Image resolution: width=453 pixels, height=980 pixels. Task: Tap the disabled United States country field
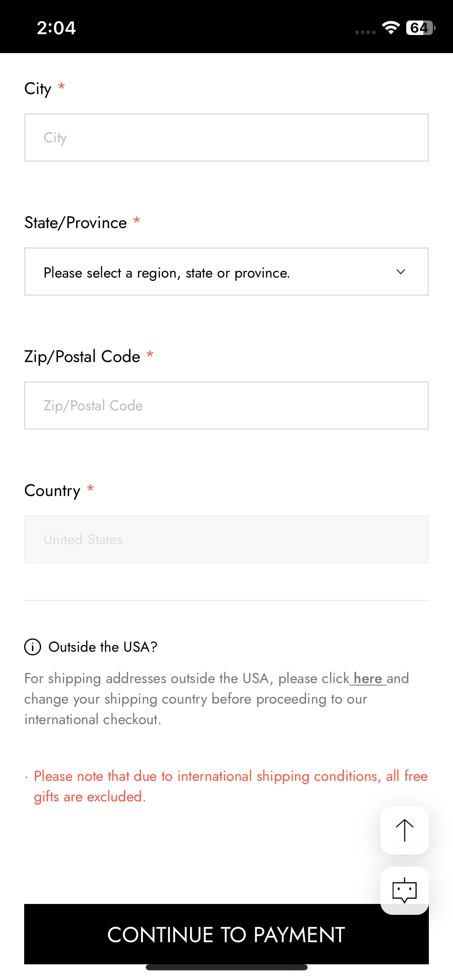point(226,539)
